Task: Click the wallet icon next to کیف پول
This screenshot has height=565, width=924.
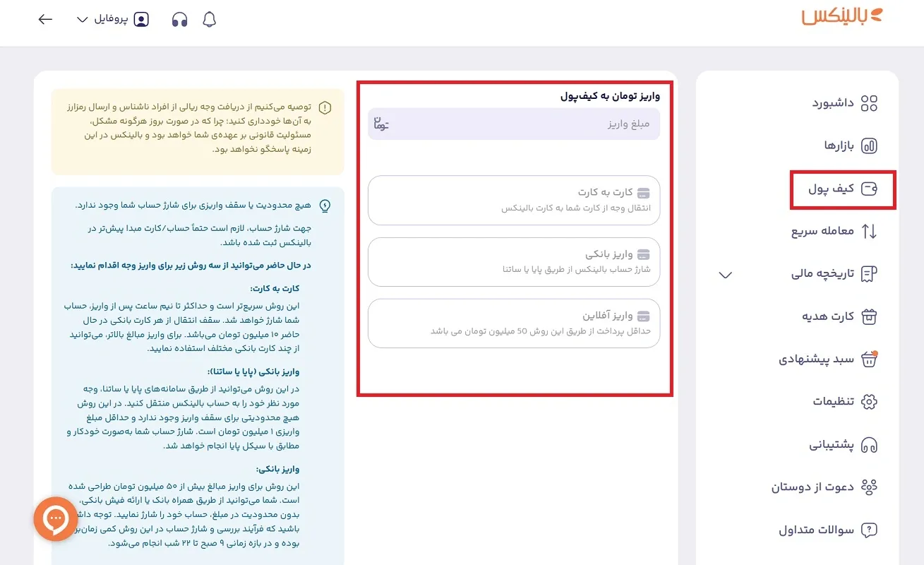Action: [870, 189]
